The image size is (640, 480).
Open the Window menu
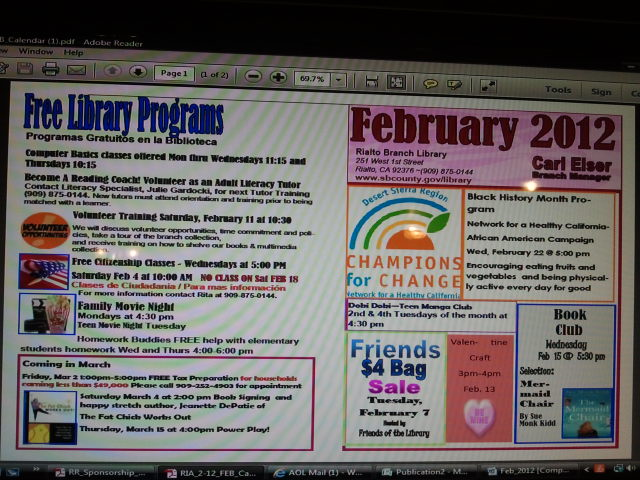click(x=35, y=51)
